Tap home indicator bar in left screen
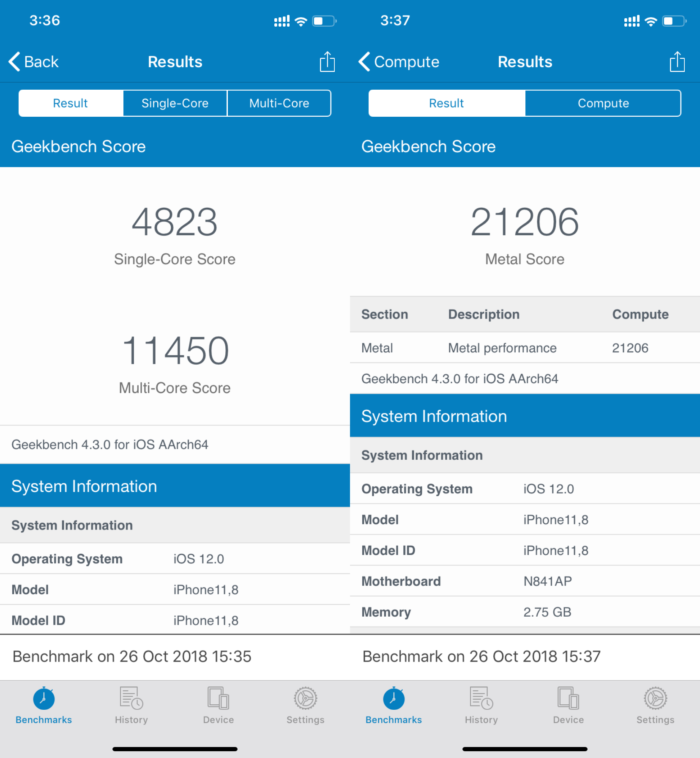 (175, 749)
